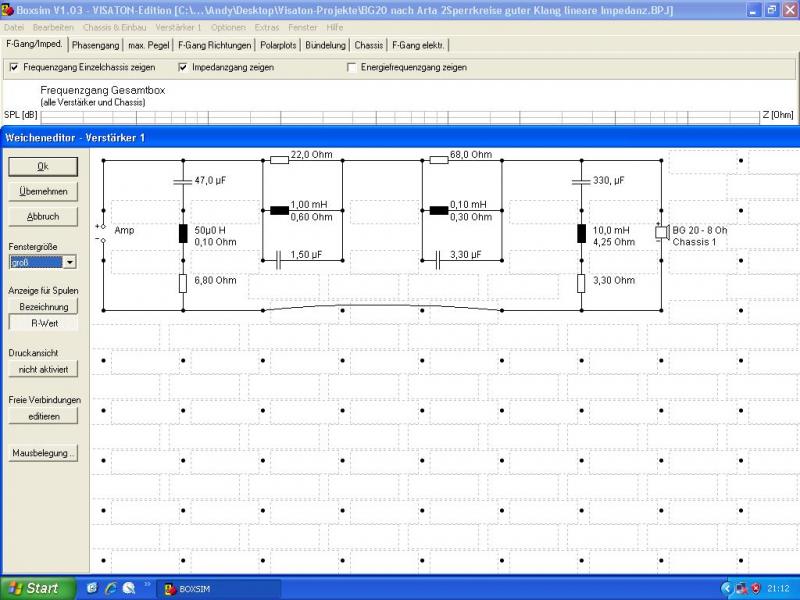
Task: Click the Amp input terminal symbol
Action: (103, 233)
